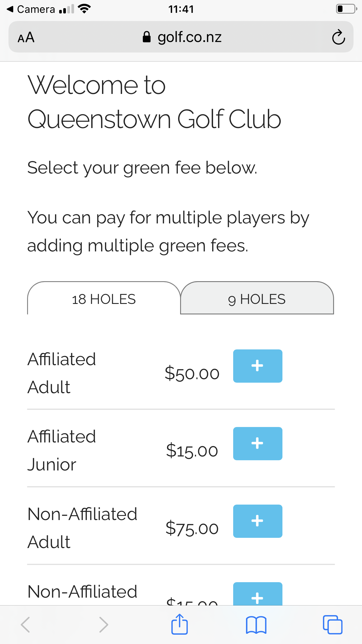Image resolution: width=362 pixels, height=644 pixels.
Task: Open the Safari tabs overview icon
Action: 332,624
